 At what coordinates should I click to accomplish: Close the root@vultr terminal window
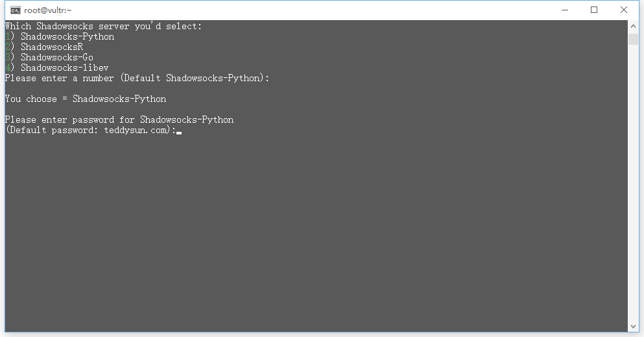624,10
